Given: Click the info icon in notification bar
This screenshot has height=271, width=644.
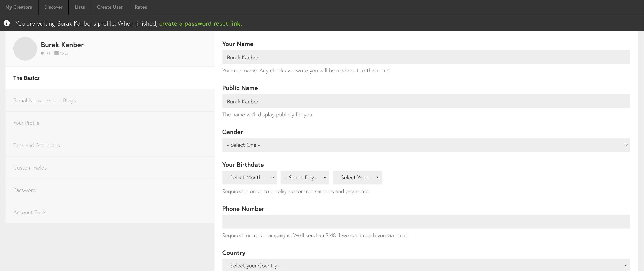Looking at the screenshot, I should pos(7,23).
